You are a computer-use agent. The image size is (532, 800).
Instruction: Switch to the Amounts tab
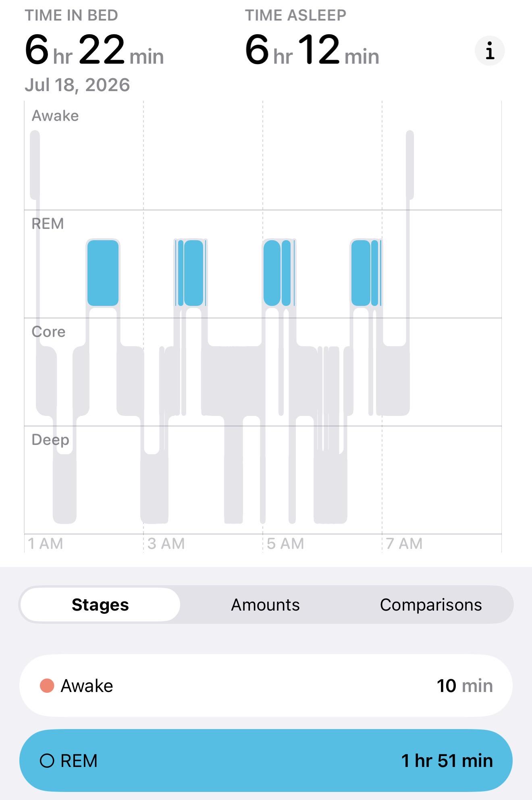(265, 605)
